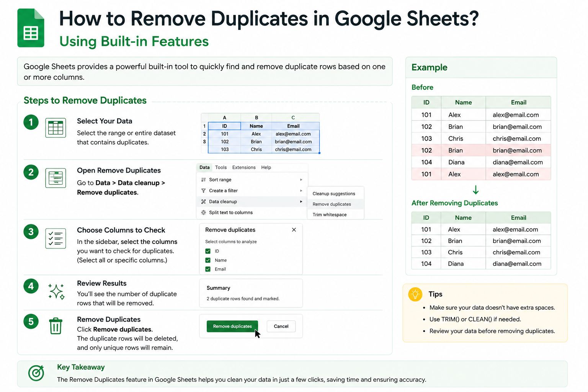This screenshot has width=588, height=392.
Task: Click diana@email.com in the Before table
Action: pyautogui.click(x=518, y=162)
